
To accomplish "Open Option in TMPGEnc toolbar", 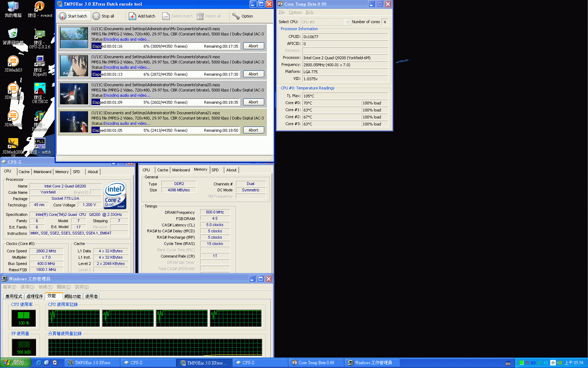I will coord(243,16).
